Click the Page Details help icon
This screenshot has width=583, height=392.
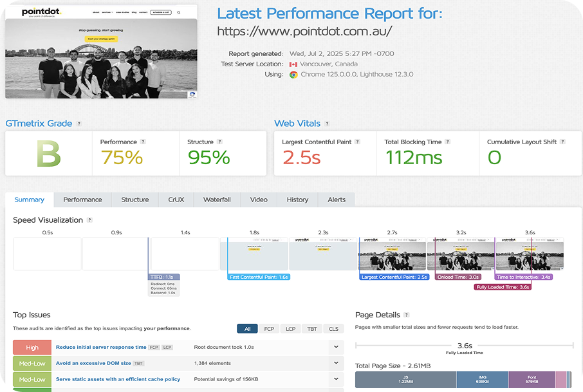[406, 315]
